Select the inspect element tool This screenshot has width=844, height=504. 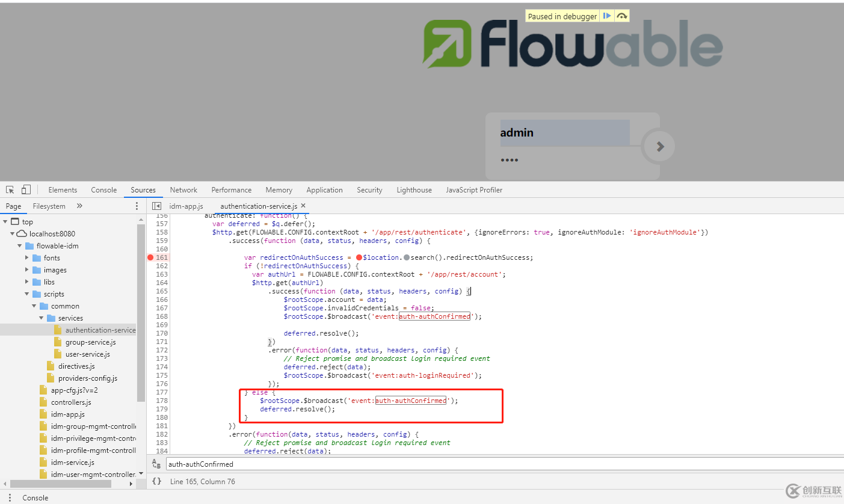(x=10, y=189)
